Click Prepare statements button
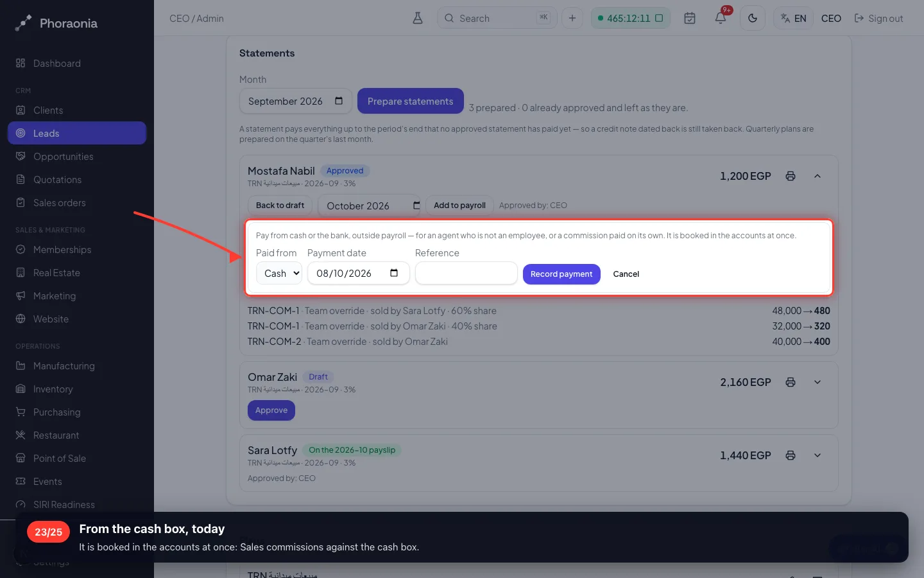Image resolution: width=924 pixels, height=578 pixels. coord(411,101)
